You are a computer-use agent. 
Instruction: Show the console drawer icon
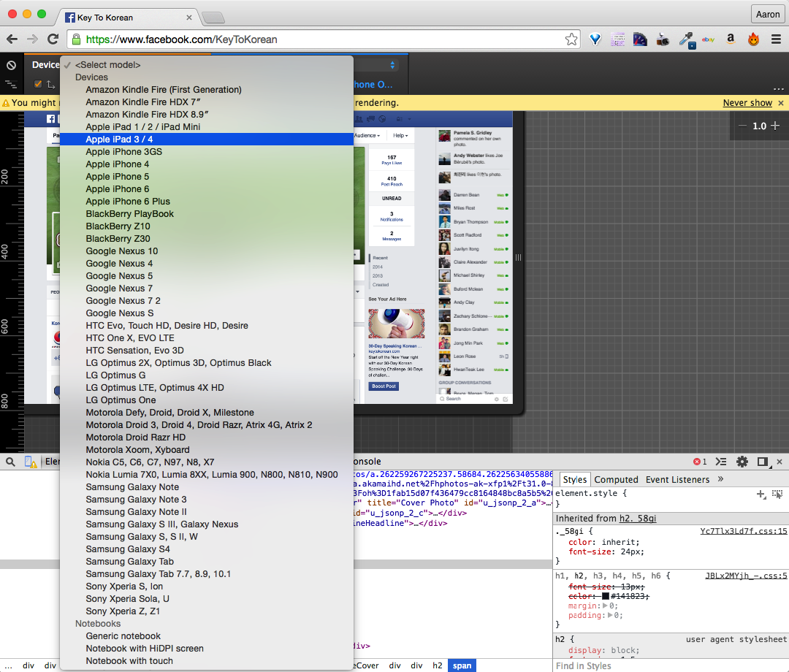(721, 462)
